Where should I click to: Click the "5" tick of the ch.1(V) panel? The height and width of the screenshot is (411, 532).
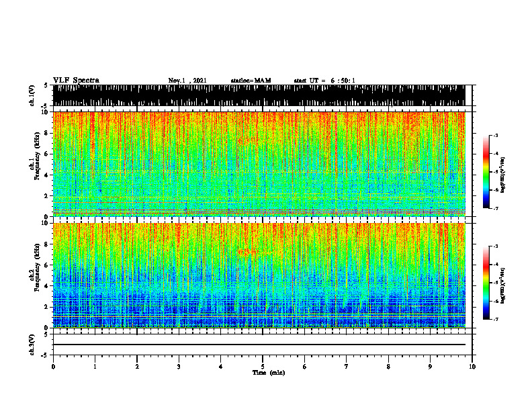pyautogui.click(x=46, y=85)
